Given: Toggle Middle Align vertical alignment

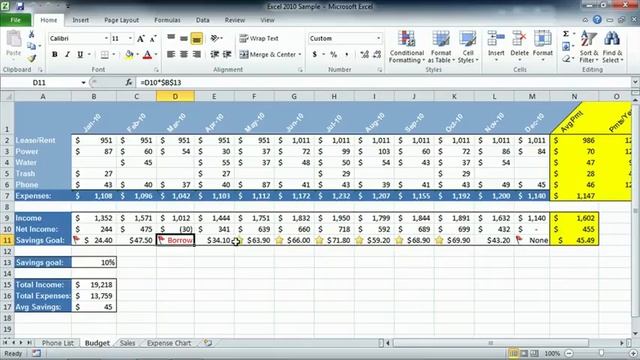Looking at the screenshot, I should [184, 38].
